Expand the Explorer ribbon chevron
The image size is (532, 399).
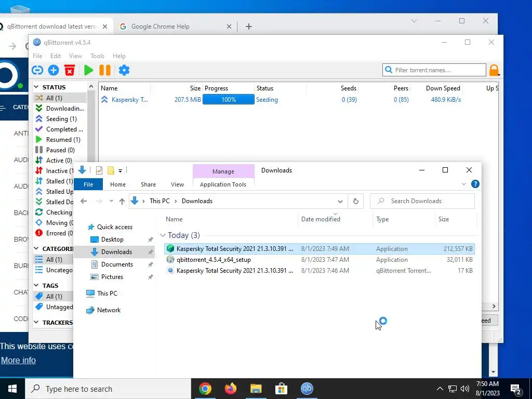(x=464, y=184)
